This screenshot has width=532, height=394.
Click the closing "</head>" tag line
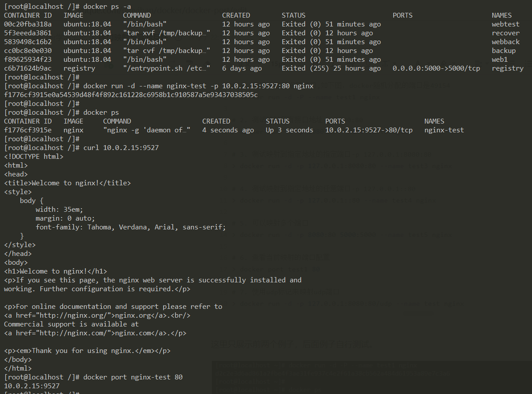(18, 254)
